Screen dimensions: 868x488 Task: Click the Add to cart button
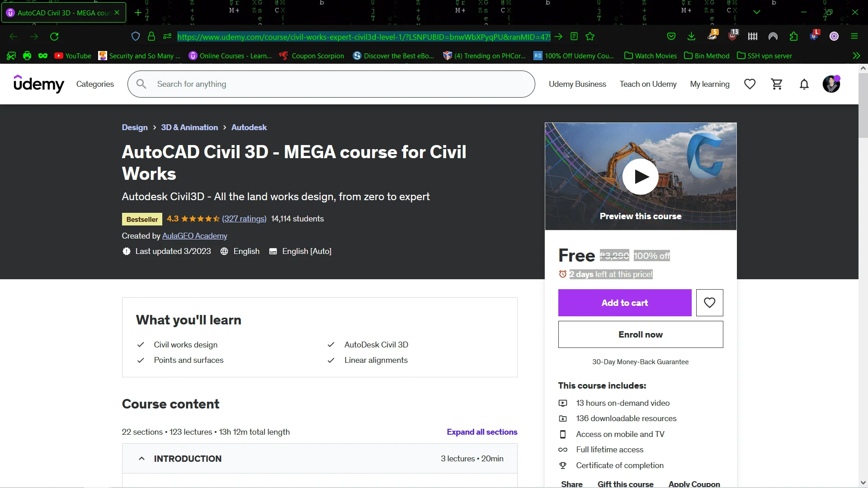(625, 303)
